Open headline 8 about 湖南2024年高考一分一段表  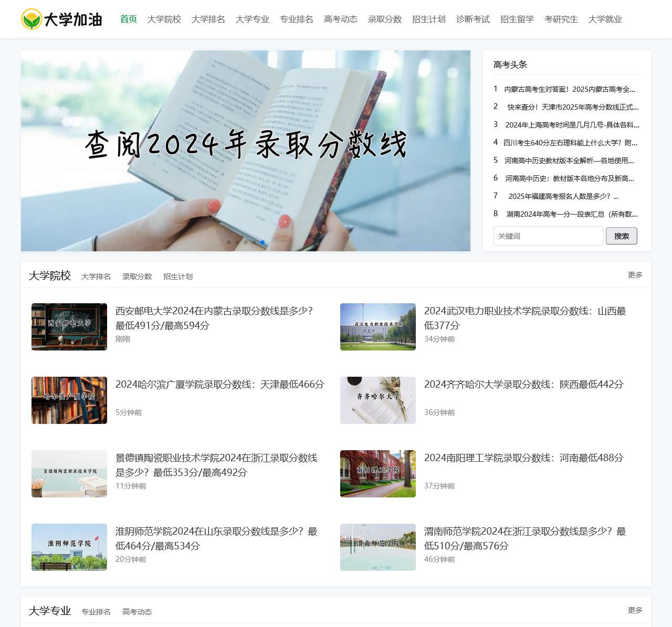click(x=572, y=214)
